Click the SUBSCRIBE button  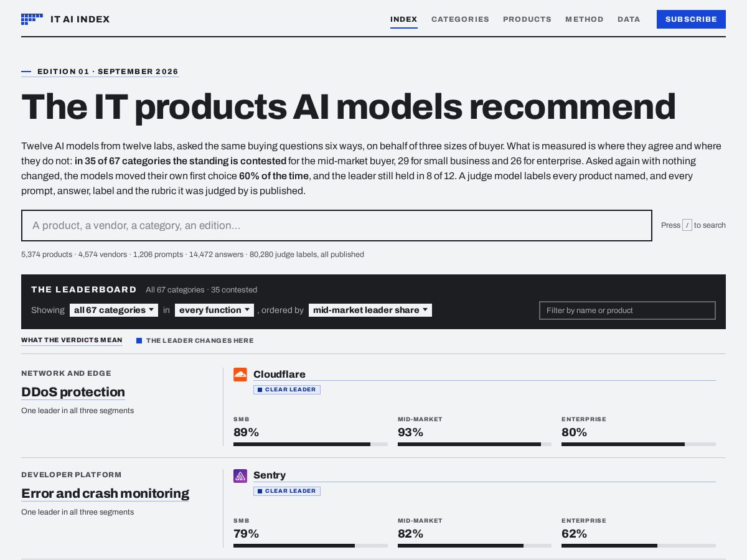pos(691,19)
